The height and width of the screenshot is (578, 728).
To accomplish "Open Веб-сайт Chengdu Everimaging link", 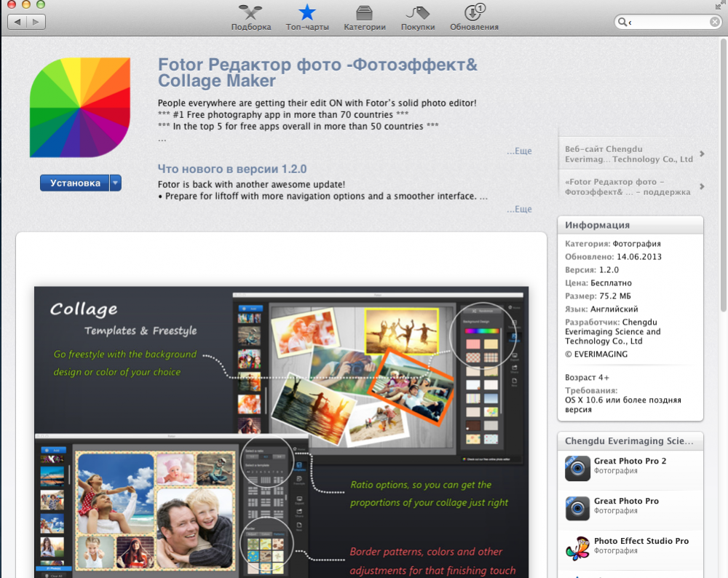I will [629, 154].
